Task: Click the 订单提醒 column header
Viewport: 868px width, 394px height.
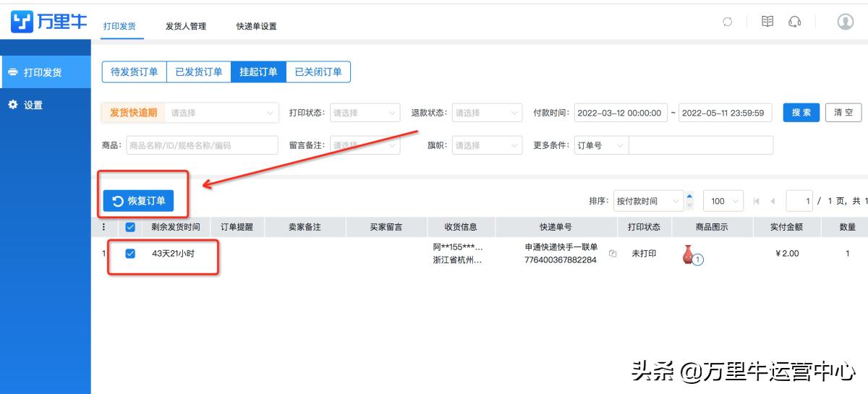Action: (x=237, y=227)
